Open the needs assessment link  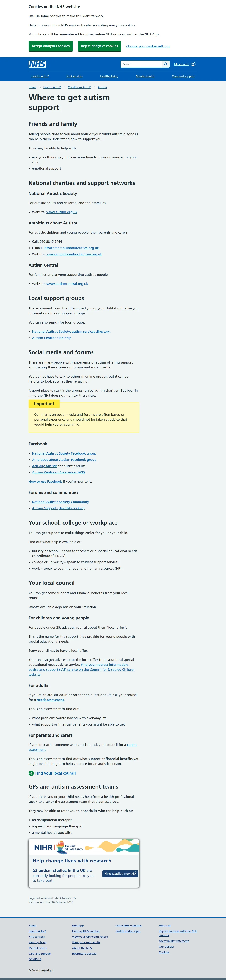[x=51, y=700]
